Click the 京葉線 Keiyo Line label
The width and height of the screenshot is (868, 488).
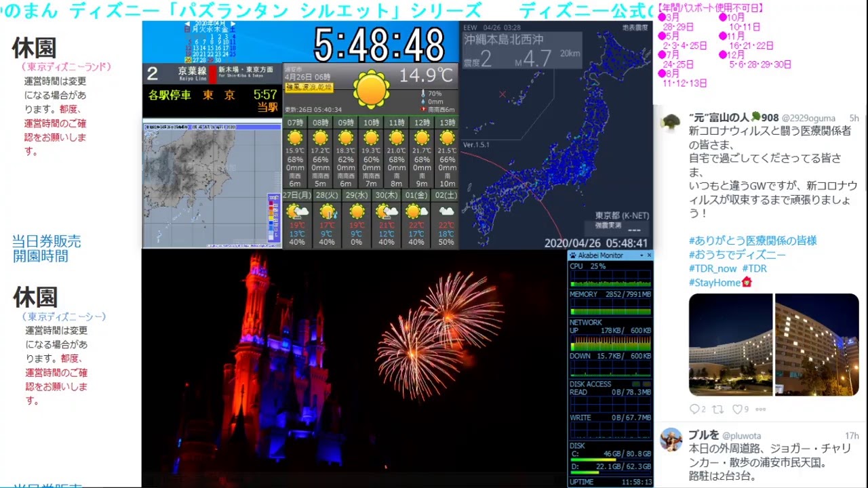click(192, 72)
